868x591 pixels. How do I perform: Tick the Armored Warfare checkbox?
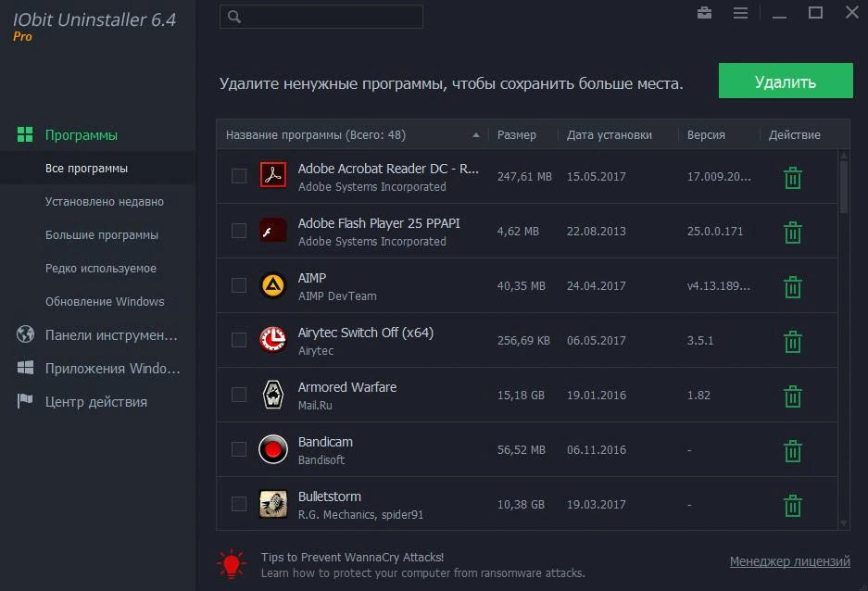pos(239,395)
